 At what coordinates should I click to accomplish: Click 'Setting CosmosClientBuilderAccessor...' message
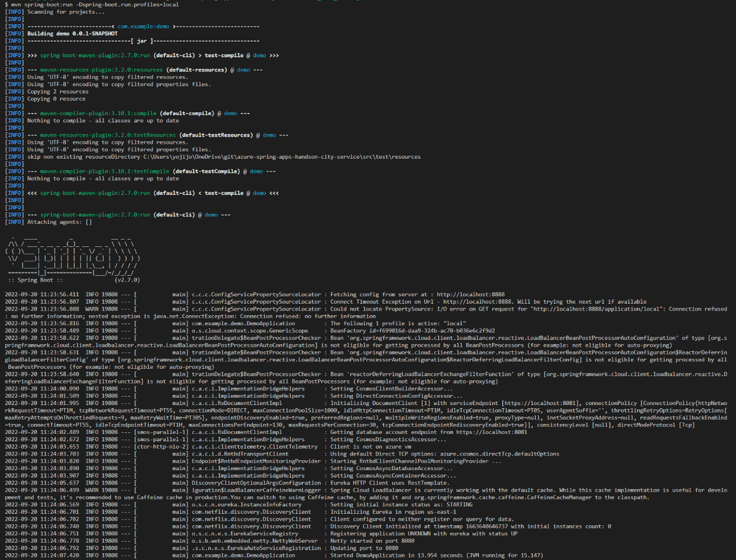tap(391, 389)
